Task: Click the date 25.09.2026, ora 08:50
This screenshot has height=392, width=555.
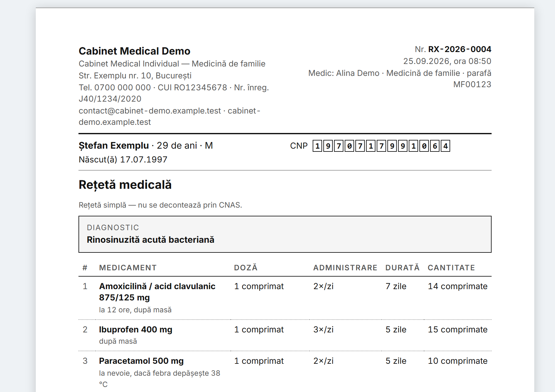Action: coord(447,61)
